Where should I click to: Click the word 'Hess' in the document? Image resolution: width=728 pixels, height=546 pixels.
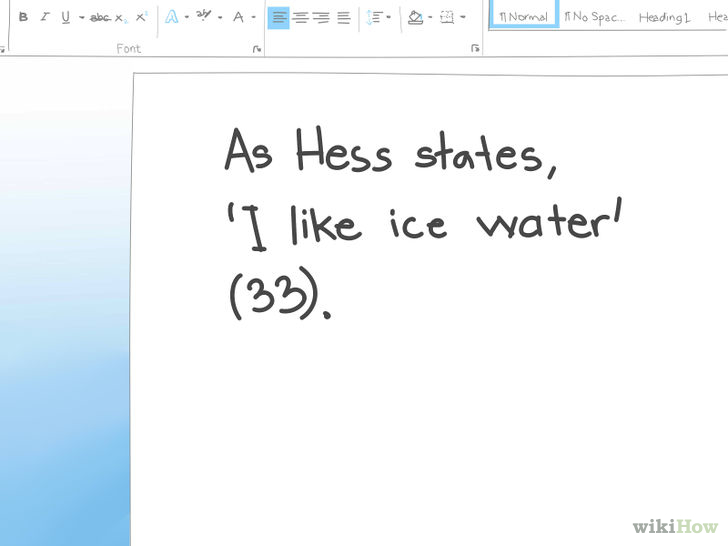tap(344, 150)
